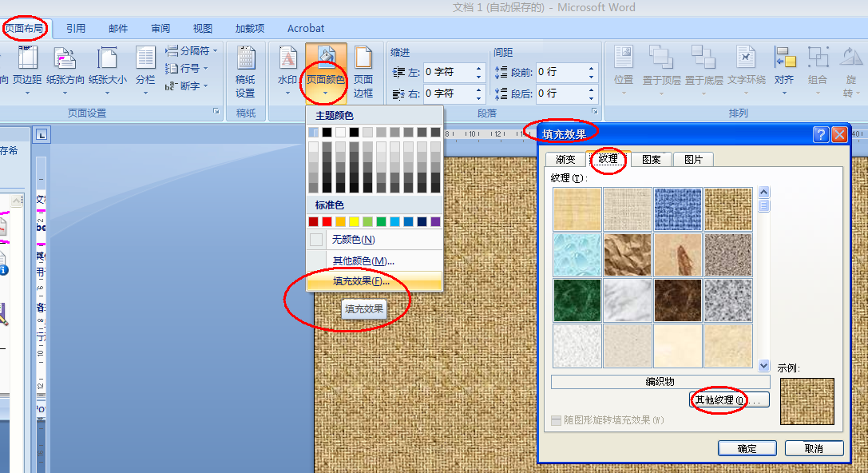This screenshot has width=868, height=473.
Task: Open the 页边距 (margins) menu
Action: pyautogui.click(x=27, y=72)
